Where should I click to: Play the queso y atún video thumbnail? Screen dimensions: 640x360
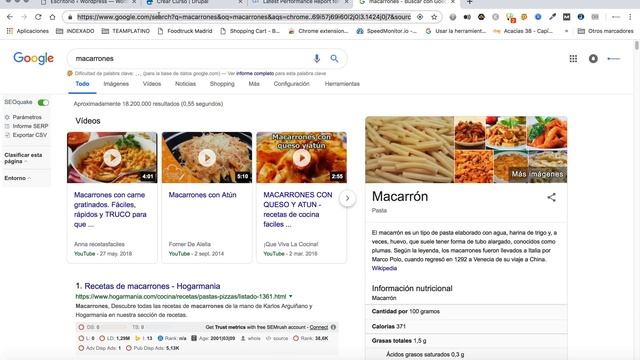(302, 158)
